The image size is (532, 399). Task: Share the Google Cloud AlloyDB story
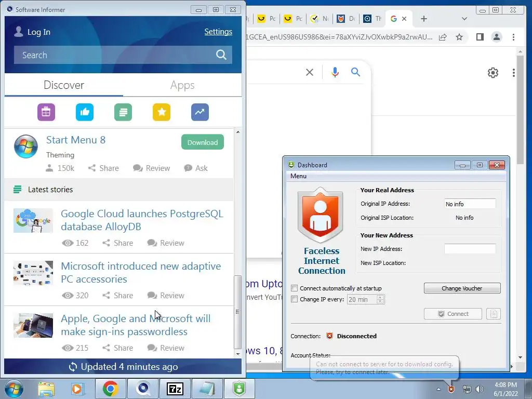pos(118,243)
